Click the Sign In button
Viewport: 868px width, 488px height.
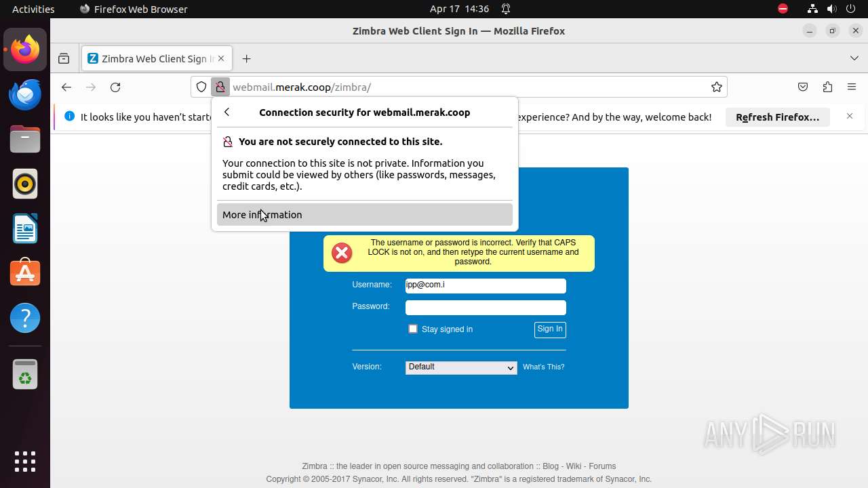click(550, 329)
